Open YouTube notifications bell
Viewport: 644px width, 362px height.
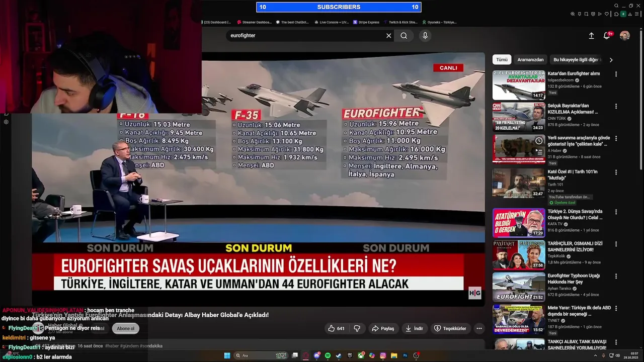click(x=607, y=36)
